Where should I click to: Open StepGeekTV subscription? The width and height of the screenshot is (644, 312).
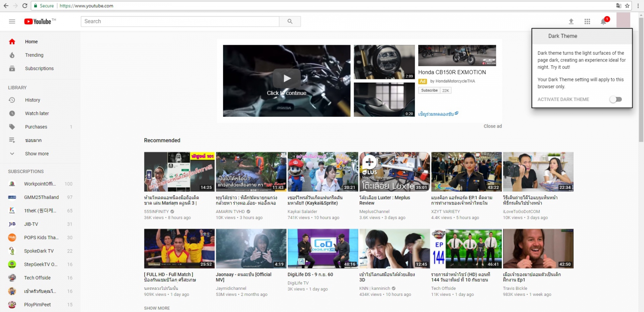click(x=41, y=264)
